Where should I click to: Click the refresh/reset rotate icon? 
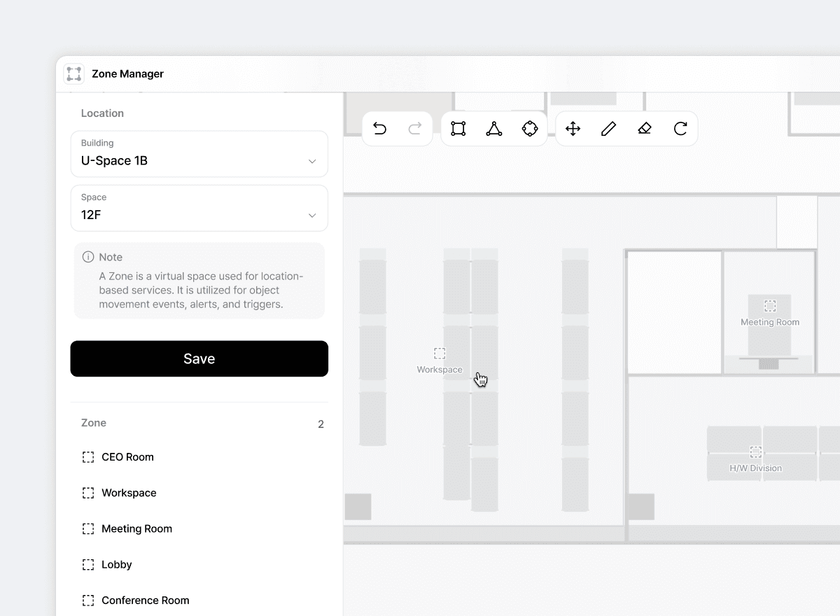[680, 129]
